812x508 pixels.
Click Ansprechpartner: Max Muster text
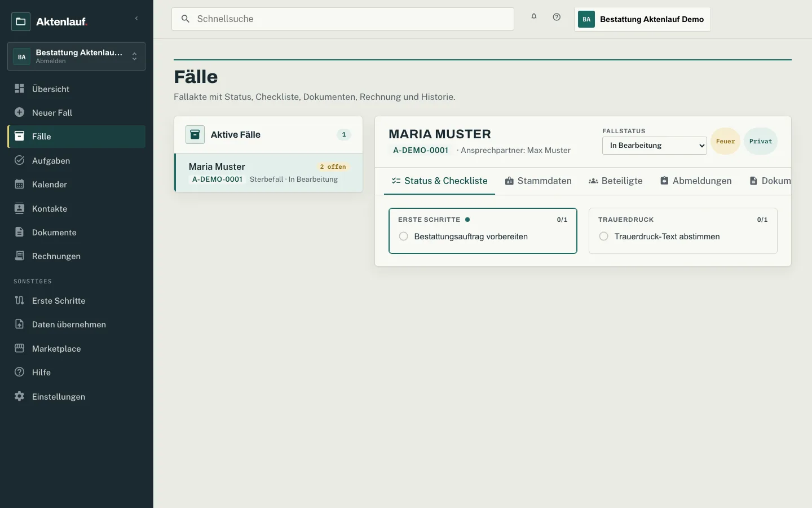pyautogui.click(x=515, y=150)
